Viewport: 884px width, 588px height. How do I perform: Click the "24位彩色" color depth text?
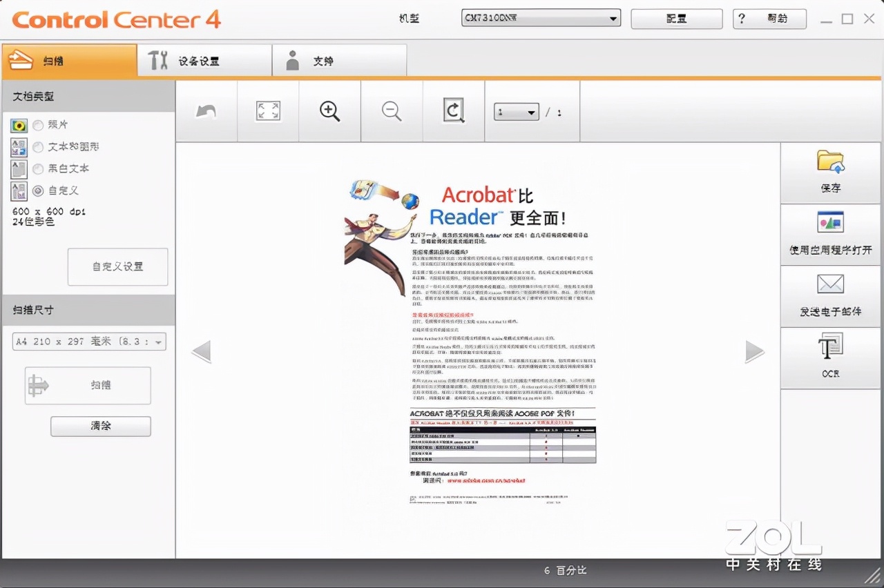point(33,222)
